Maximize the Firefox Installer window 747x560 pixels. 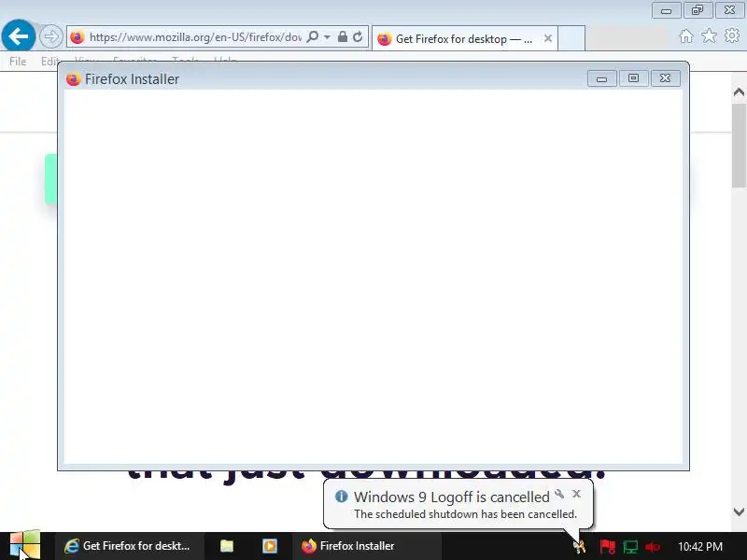pyautogui.click(x=633, y=78)
